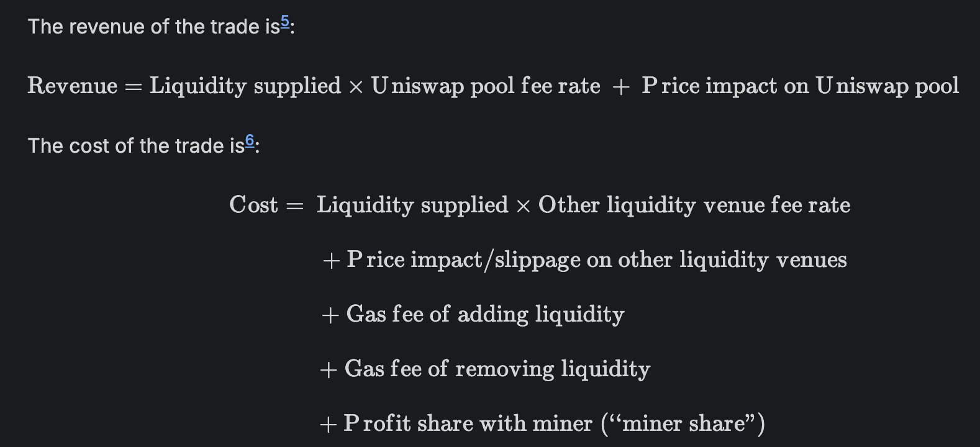Click "Uniswap pool fee rate" term
Viewport: 980px width, 447px height.
(486, 86)
